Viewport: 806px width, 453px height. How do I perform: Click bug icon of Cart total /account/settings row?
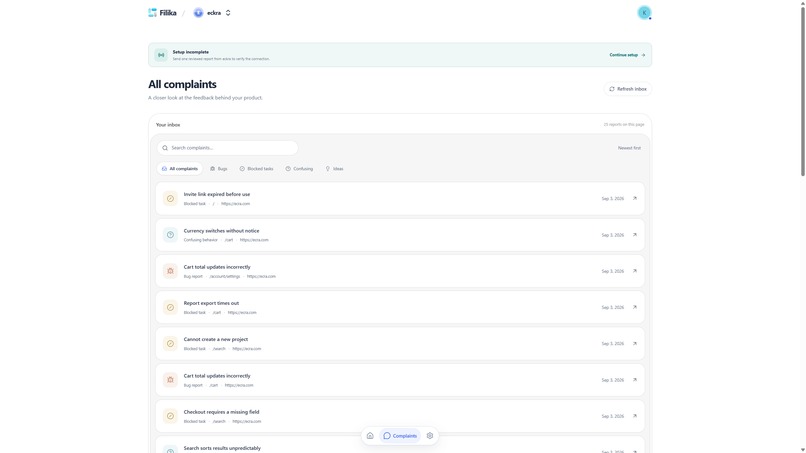tap(170, 271)
